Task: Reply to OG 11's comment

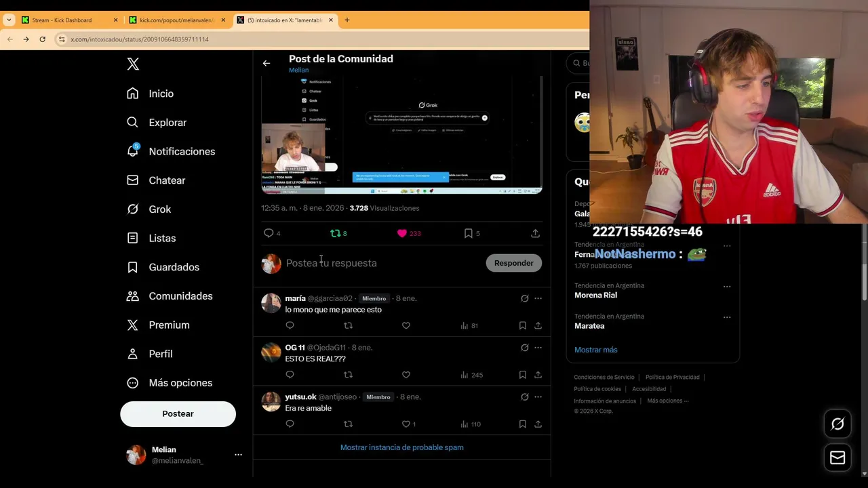Action: pos(290,375)
